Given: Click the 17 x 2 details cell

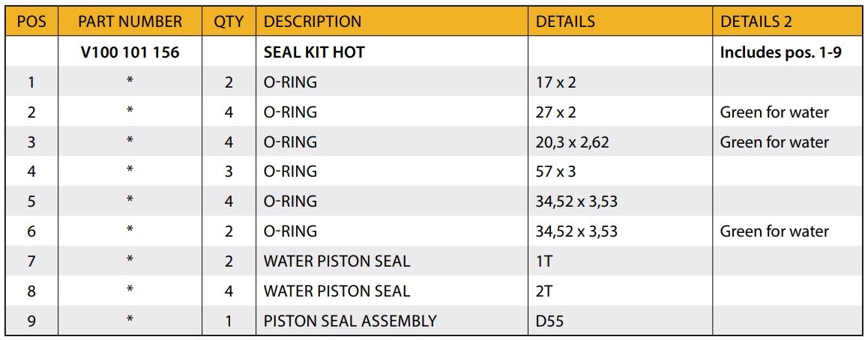Looking at the screenshot, I should coord(555,82).
